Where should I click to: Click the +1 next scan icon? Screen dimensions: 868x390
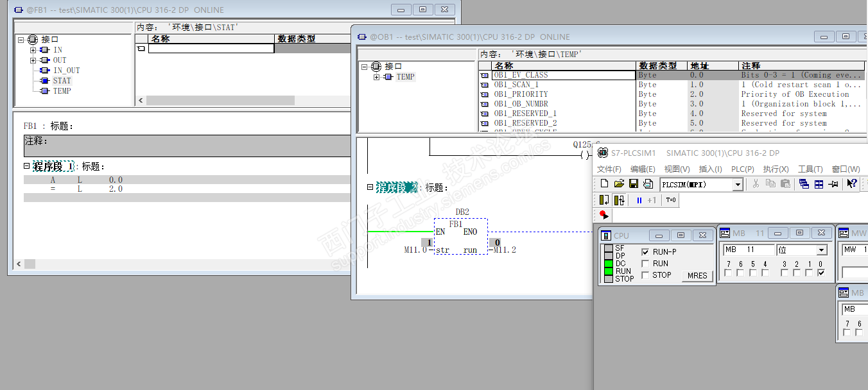point(652,200)
